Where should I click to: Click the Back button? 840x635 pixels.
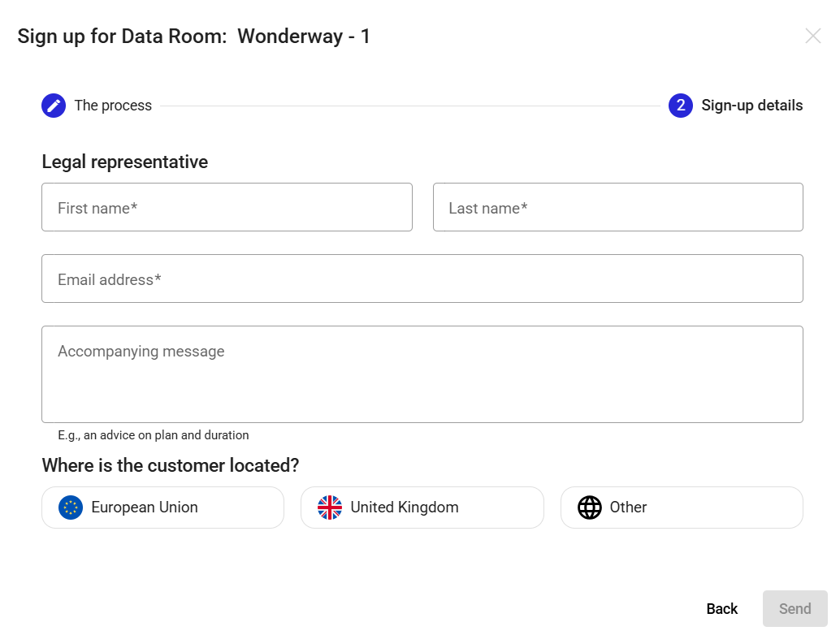(x=721, y=609)
